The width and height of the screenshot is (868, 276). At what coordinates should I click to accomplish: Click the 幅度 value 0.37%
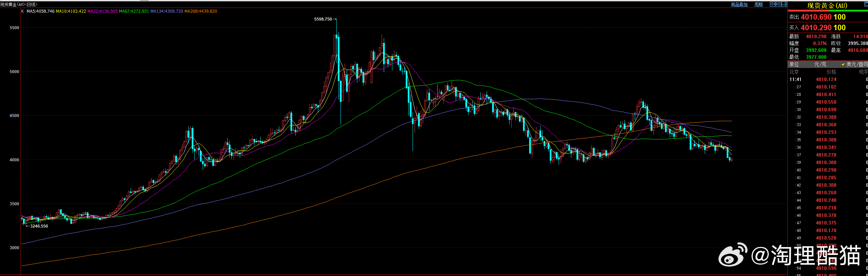pyautogui.click(x=820, y=43)
